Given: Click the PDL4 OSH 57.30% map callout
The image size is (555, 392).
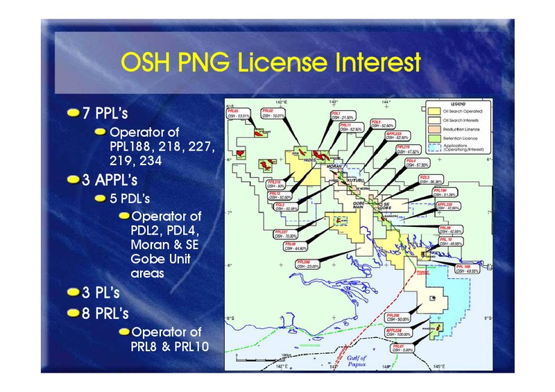Looking at the screenshot, I should pos(418,163).
